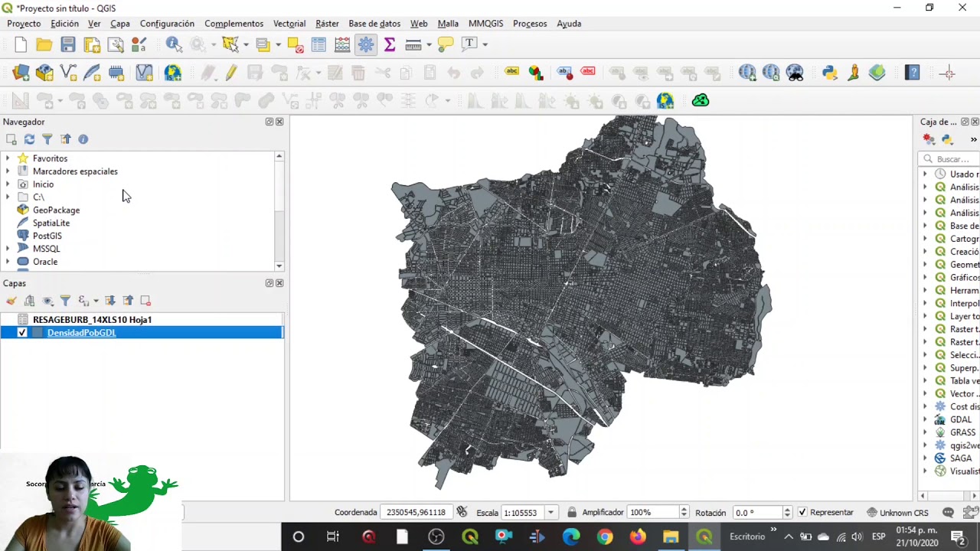Expand the MSSQL node

coord(8,249)
